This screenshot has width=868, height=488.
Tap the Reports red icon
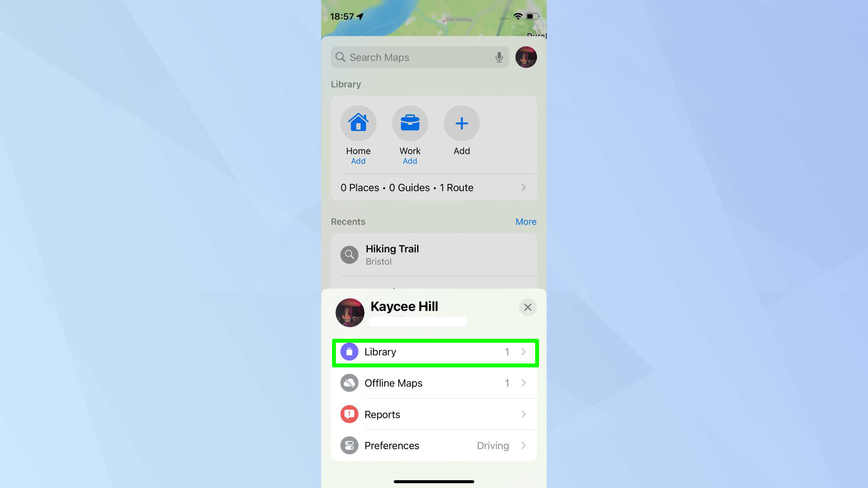(x=349, y=414)
